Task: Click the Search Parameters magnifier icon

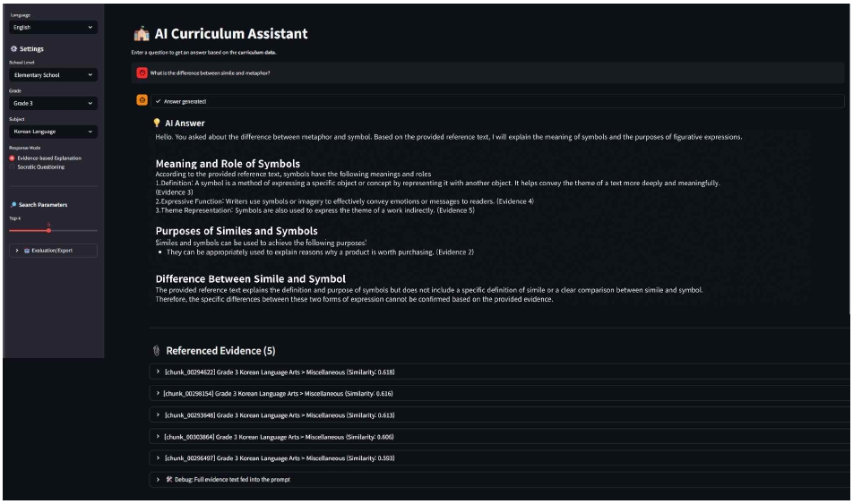Action: coord(13,205)
